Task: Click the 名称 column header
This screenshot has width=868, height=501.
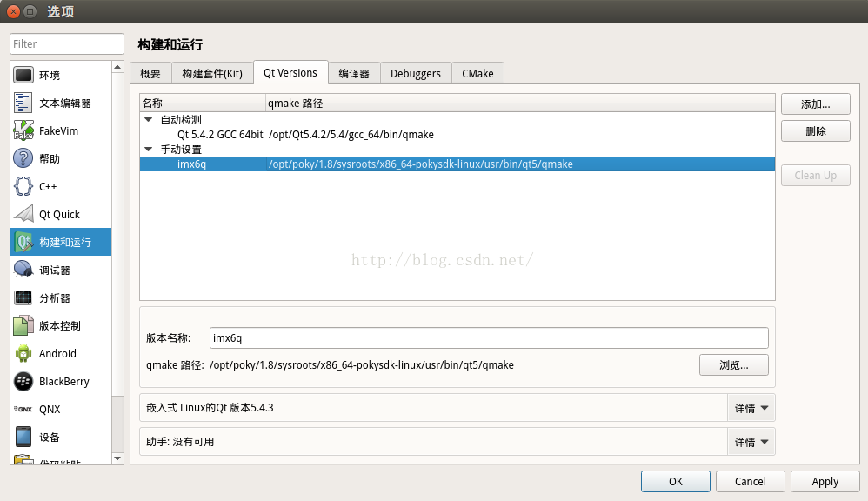Action: (203, 103)
